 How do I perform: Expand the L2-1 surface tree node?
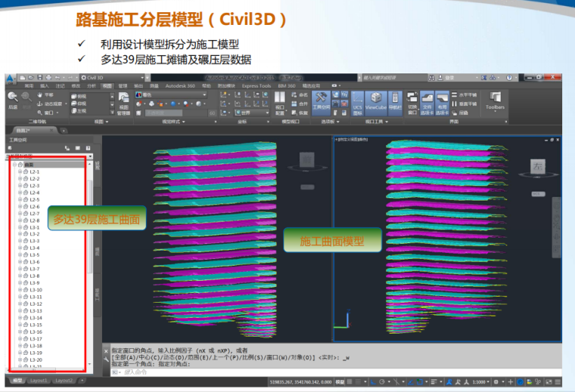(20, 172)
